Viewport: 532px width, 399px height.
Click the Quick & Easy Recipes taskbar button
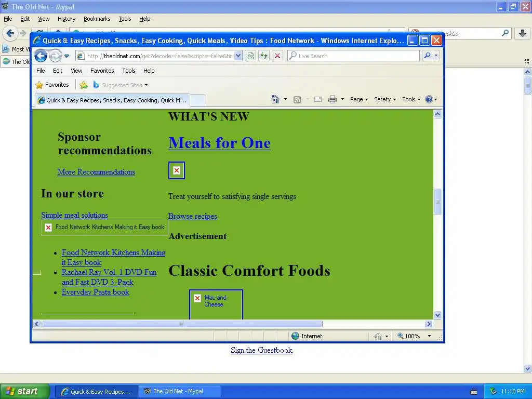[96, 392]
